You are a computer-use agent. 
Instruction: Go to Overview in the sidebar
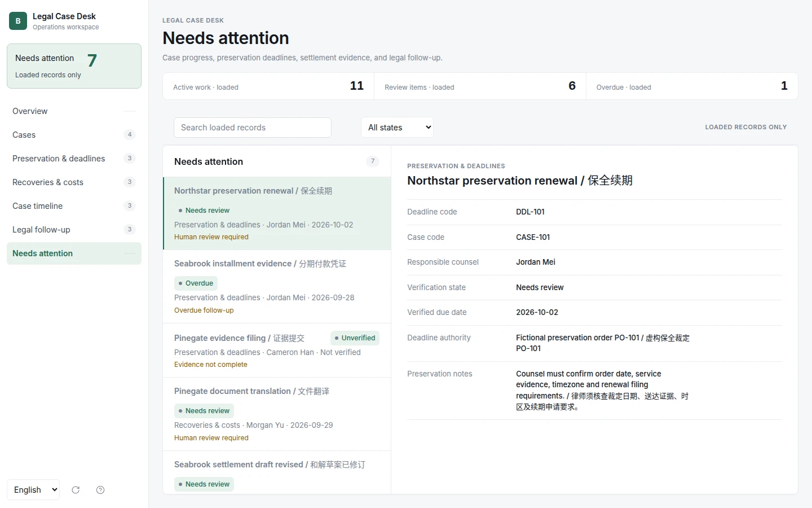[x=74, y=111]
